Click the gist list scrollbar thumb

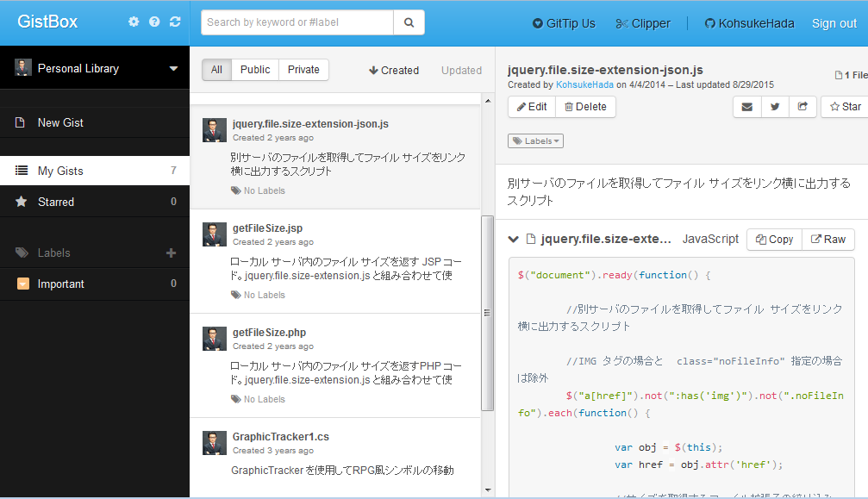487,313
